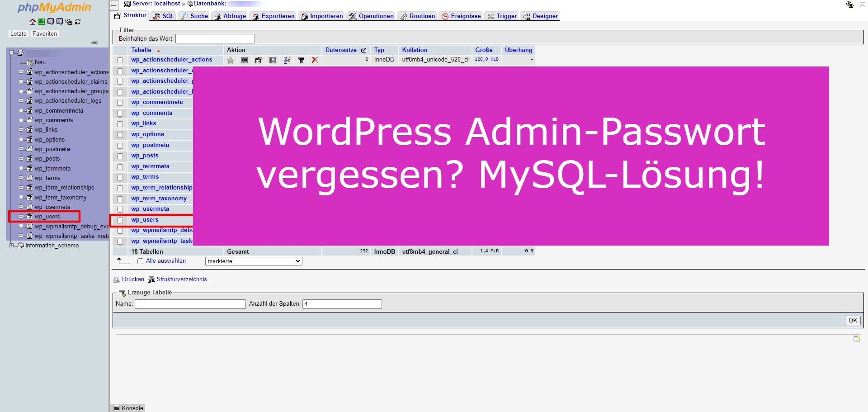Open the SQL query window icon in sidebar

60,22
